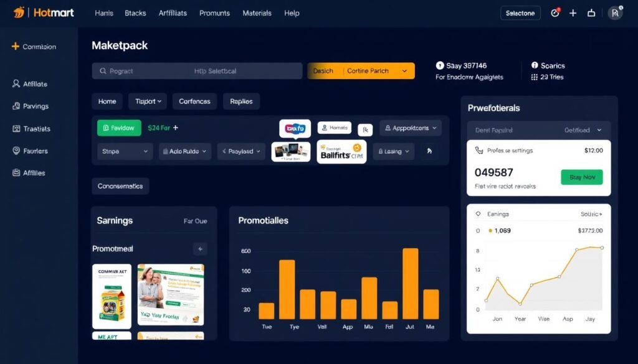Expand the Paoyland dropdown

tap(241, 151)
